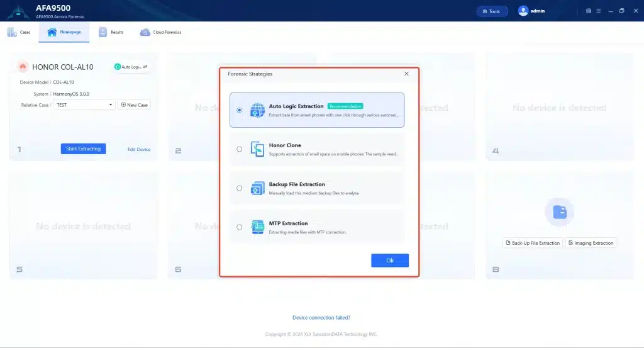Open the Tools menu button
This screenshot has height=348, width=644.
click(x=492, y=11)
